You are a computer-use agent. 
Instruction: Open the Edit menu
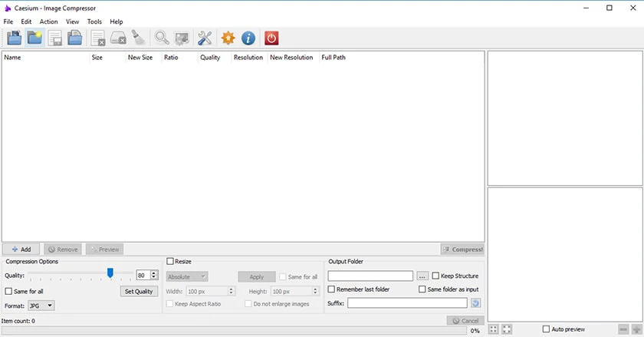(x=26, y=21)
